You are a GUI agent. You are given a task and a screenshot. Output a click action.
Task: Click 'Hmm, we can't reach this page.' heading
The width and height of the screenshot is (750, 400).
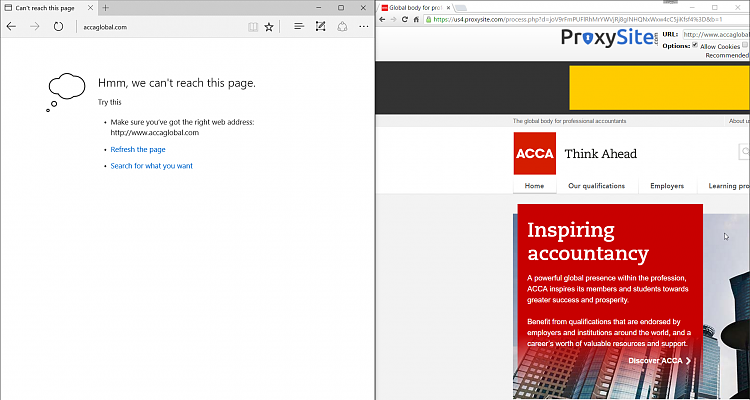177,83
